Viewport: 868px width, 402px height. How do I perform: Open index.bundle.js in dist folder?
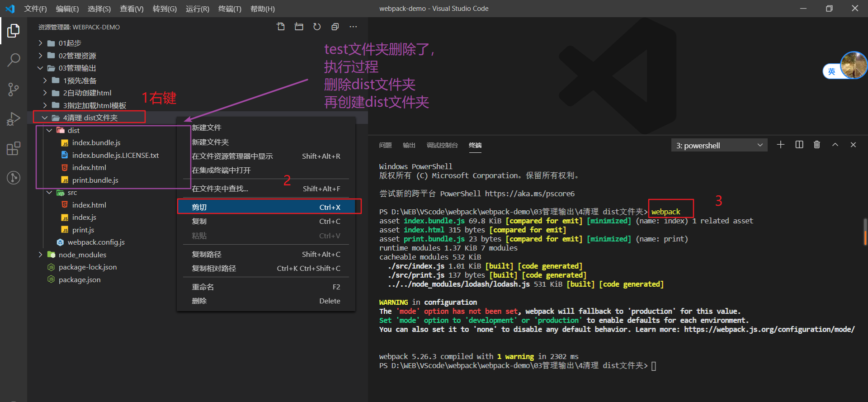coord(96,143)
